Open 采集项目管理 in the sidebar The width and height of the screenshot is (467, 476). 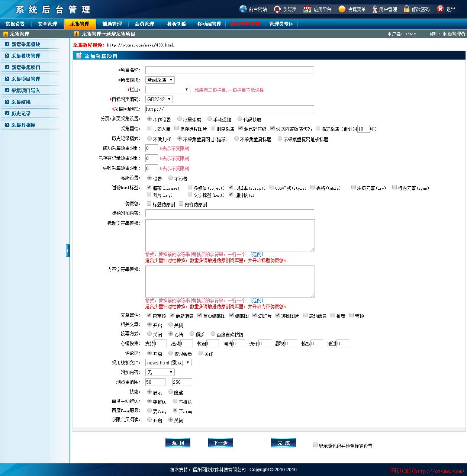26,79
